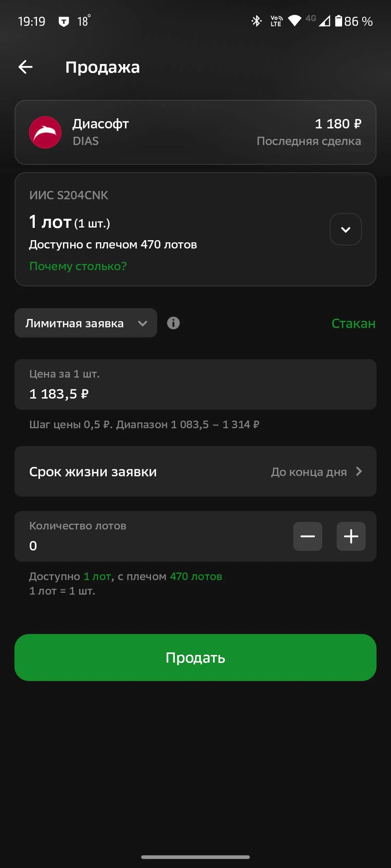Tap the bottom navigation gesture bar
The width and height of the screenshot is (391, 868).
[x=195, y=857]
